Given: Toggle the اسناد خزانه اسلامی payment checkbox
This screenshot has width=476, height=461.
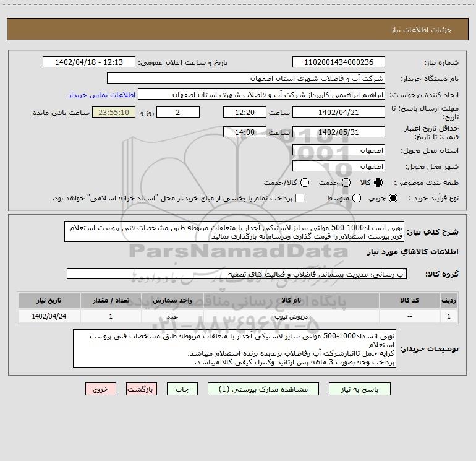Looking at the screenshot, I should tap(300, 198).
